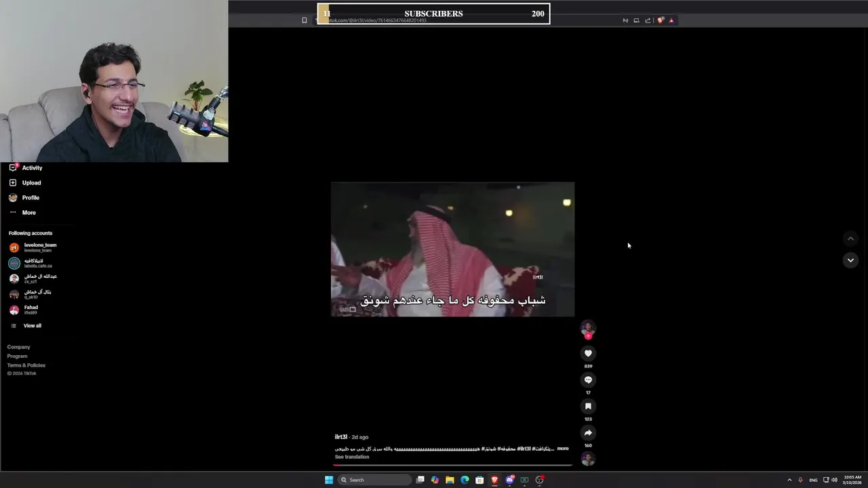Open the levelone_team account
The height and width of the screenshot is (488, 868).
click(x=40, y=247)
